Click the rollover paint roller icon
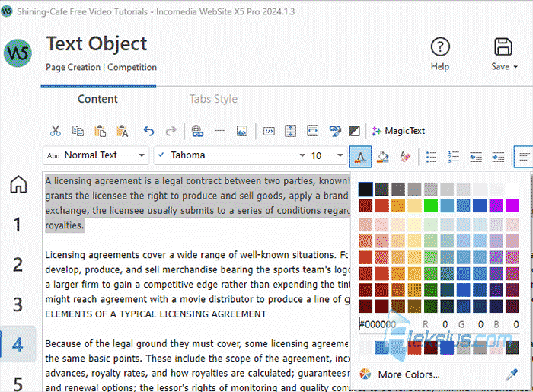The image size is (533, 392). point(335,131)
